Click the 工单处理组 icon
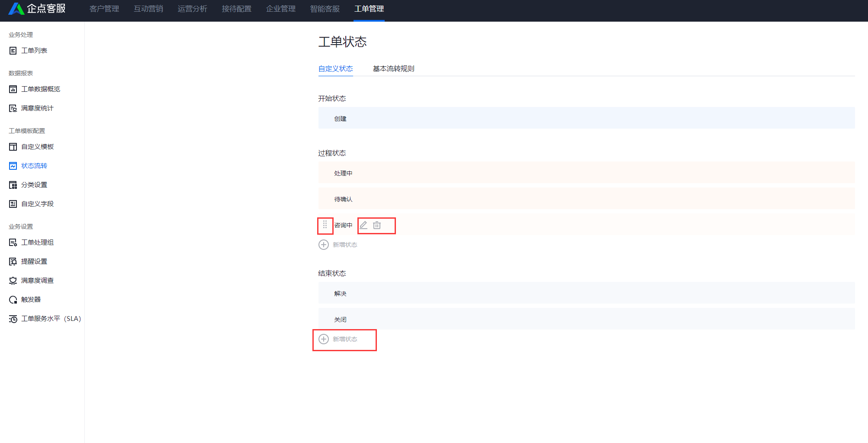 coord(13,243)
